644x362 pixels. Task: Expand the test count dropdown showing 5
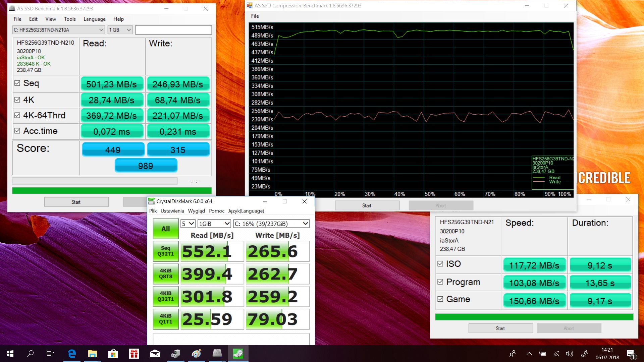coord(188,224)
